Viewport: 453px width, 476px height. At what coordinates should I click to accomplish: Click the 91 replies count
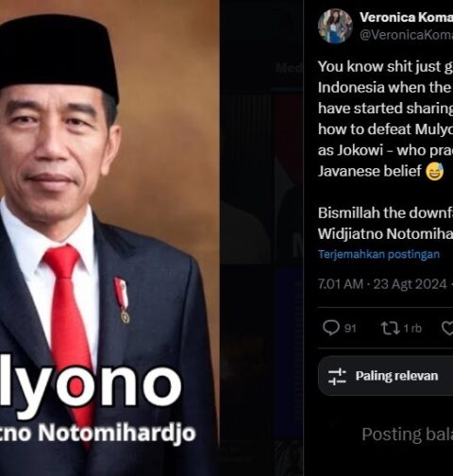[350, 329]
